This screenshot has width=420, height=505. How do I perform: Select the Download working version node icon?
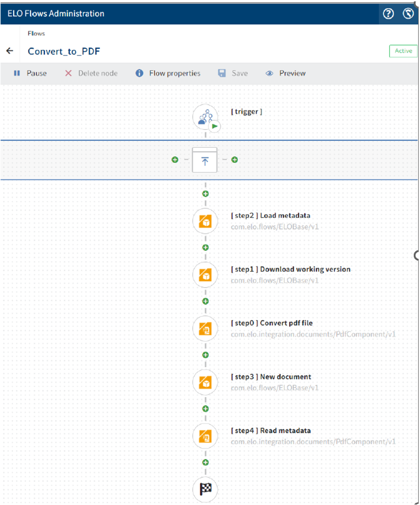[205, 274]
